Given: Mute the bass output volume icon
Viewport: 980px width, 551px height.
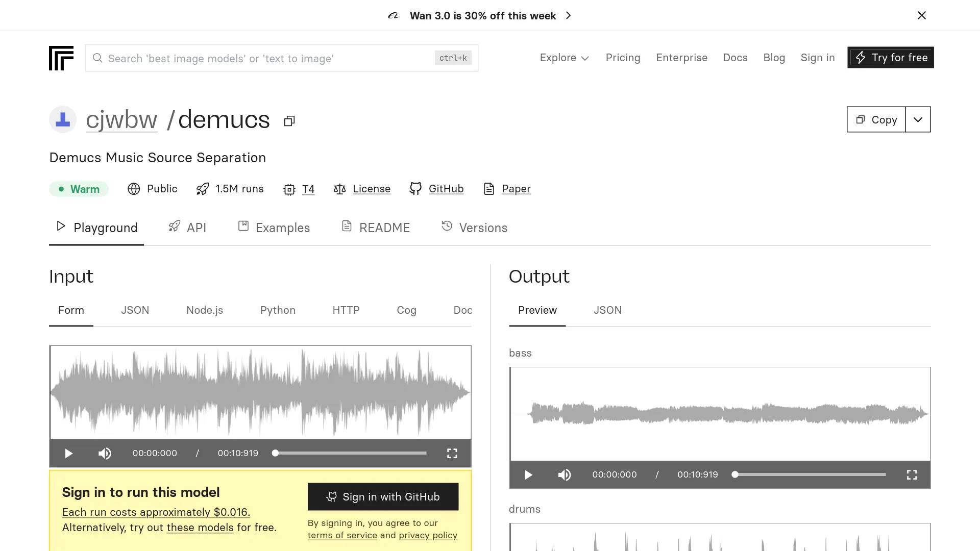Looking at the screenshot, I should pyautogui.click(x=565, y=475).
